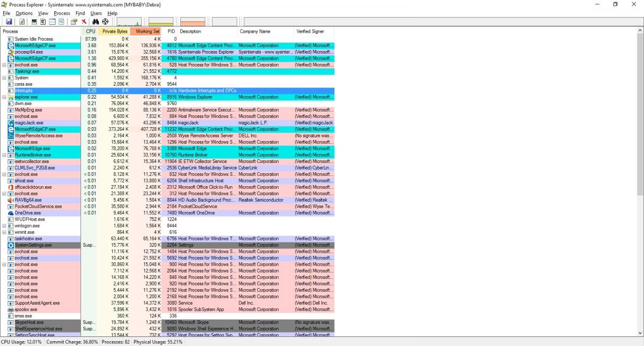Select the SupportAssistAgent.exe process row
644x346 pixels.
(167, 303)
